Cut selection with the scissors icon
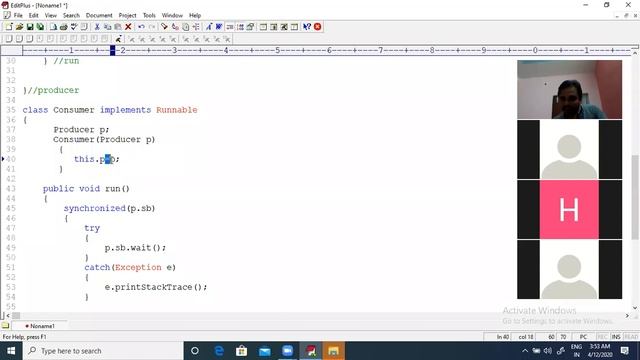The image size is (640, 360). coord(97,27)
